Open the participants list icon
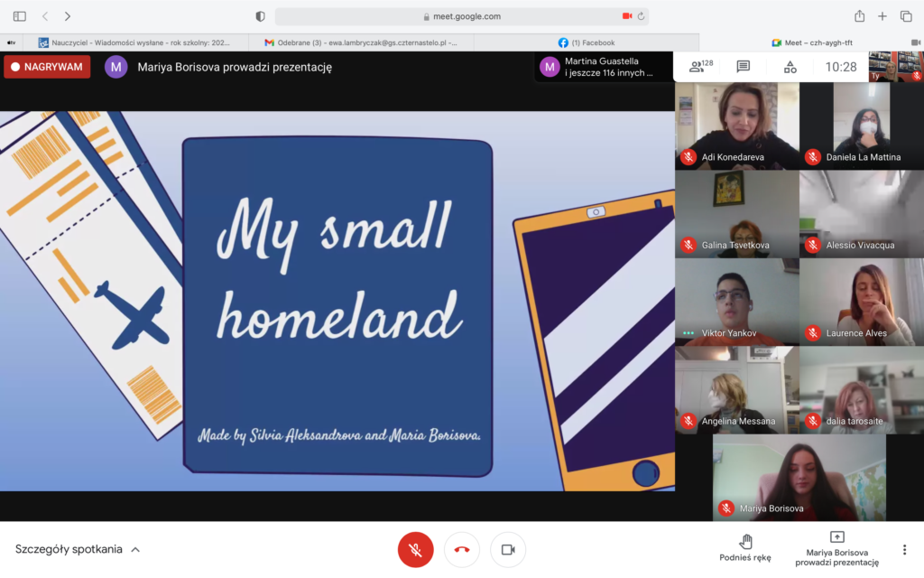 click(696, 67)
